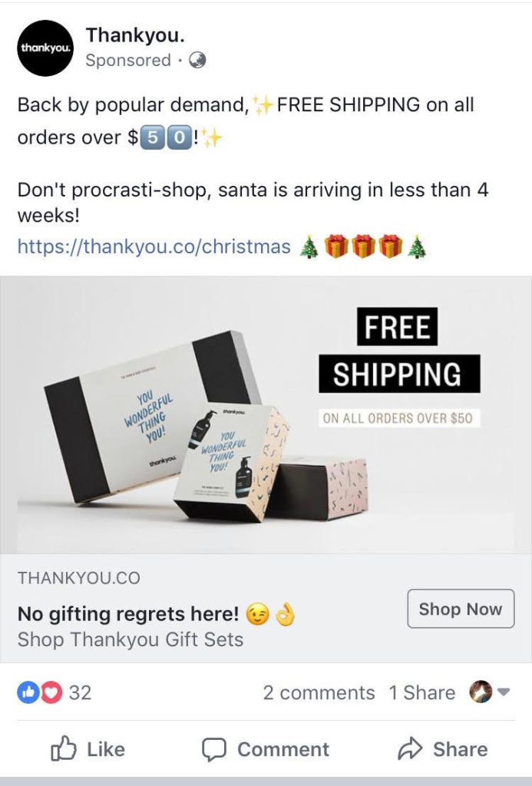Viewport: 532px width, 786px height.
Task: Expand the dropdown arrow beside avatar
Action: 504,692
